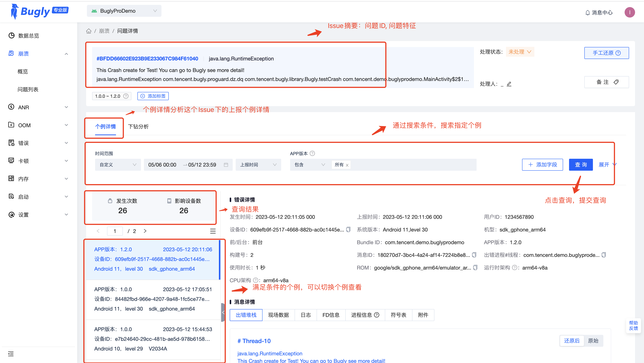The height and width of the screenshot is (363, 644).
Task: Go to 概览 in the sidebar
Action: click(23, 72)
